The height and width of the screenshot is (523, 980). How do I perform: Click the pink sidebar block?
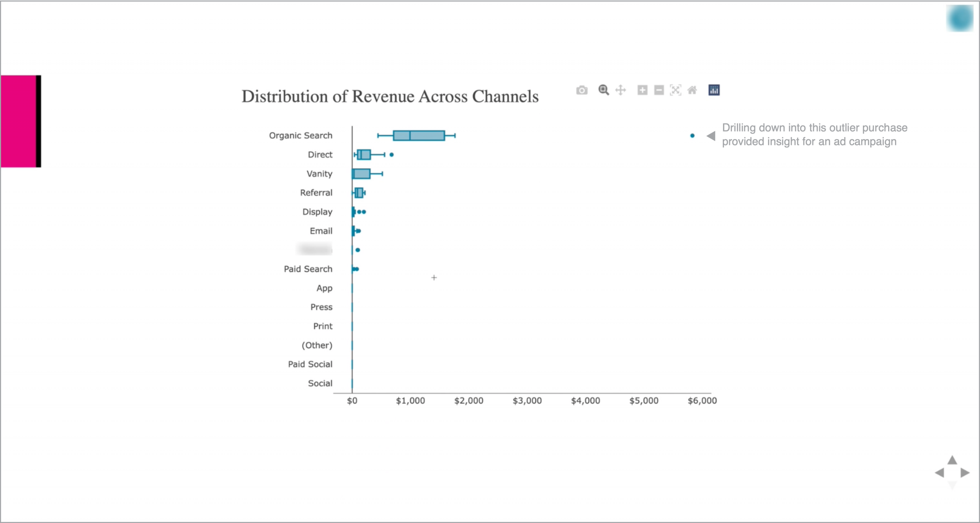pos(18,121)
